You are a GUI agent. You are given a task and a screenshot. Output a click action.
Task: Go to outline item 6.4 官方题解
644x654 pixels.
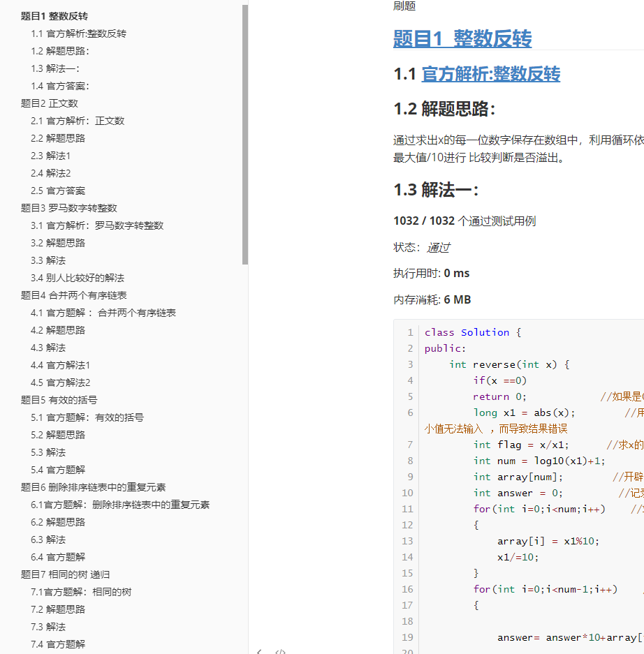point(58,558)
